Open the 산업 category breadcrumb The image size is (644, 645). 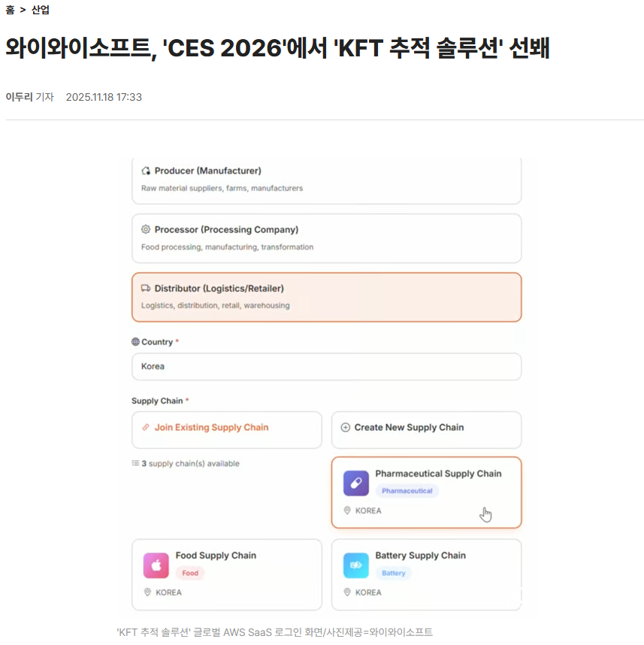click(x=41, y=11)
